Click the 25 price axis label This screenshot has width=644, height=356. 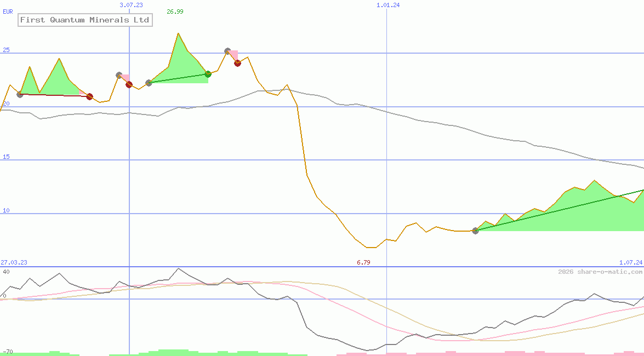point(6,50)
